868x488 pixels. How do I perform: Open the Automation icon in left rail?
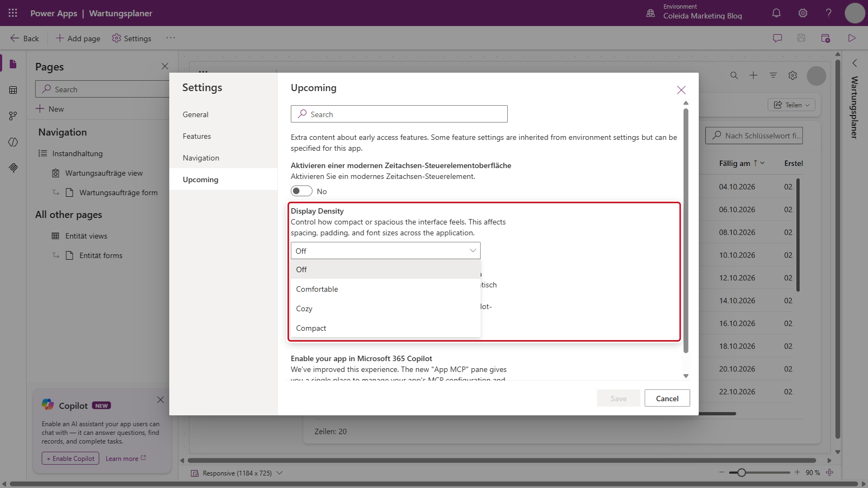click(13, 115)
